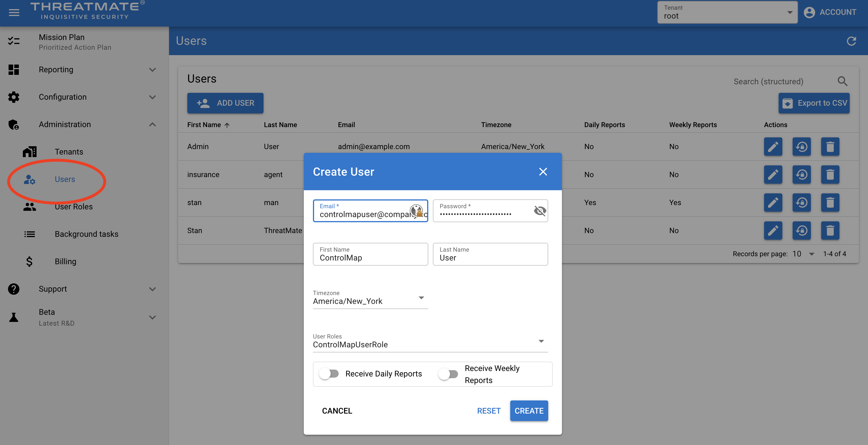Viewport: 868px width, 445px height.
Task: Edit the stan man user
Action: (x=773, y=203)
